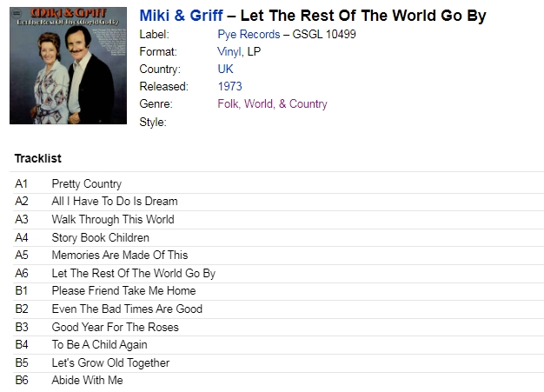Open the Miki & Griff artist link
Screen dimensions: 544x392
181,16
